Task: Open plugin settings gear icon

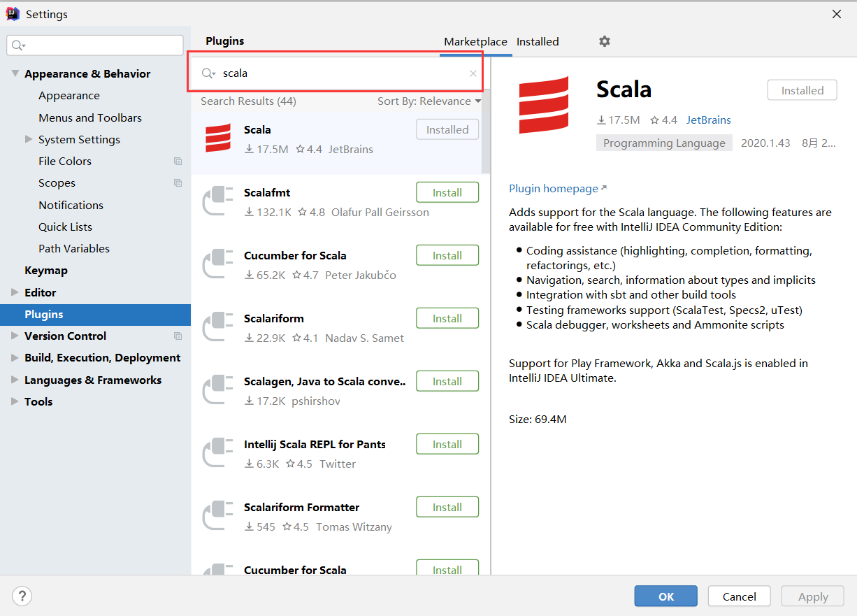Action: point(605,41)
